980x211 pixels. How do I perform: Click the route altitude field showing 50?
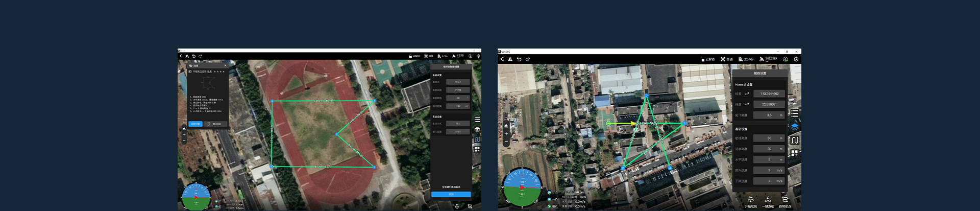pos(769,138)
